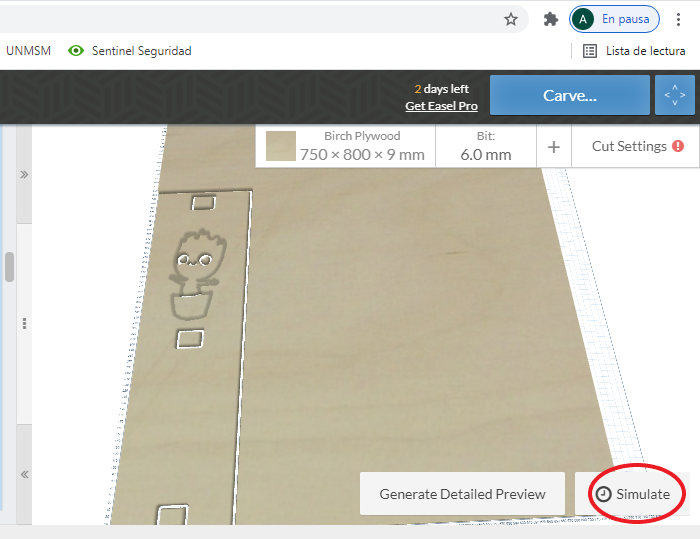Screen dimensions: 700x539
Task: Click the square hole below Groot figure
Action: coord(190,339)
